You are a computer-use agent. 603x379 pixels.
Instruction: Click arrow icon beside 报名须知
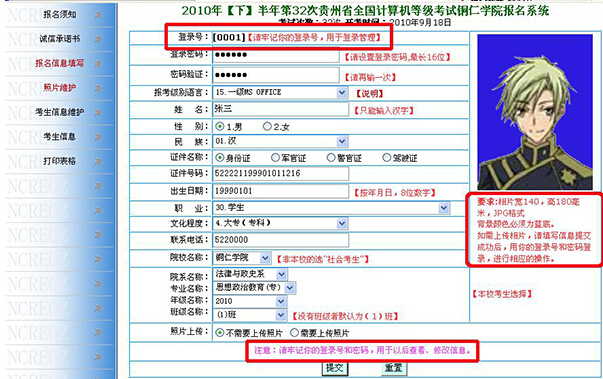click(x=98, y=15)
